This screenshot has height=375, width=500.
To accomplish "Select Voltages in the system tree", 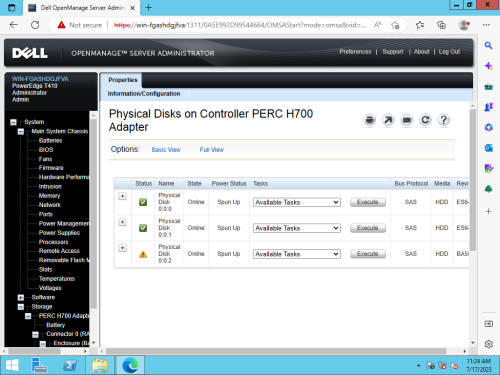I will [50, 288].
